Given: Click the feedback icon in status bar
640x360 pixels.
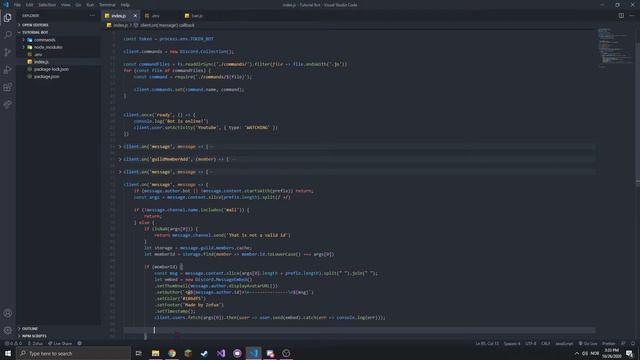Looking at the screenshot, I should tap(623, 344).
